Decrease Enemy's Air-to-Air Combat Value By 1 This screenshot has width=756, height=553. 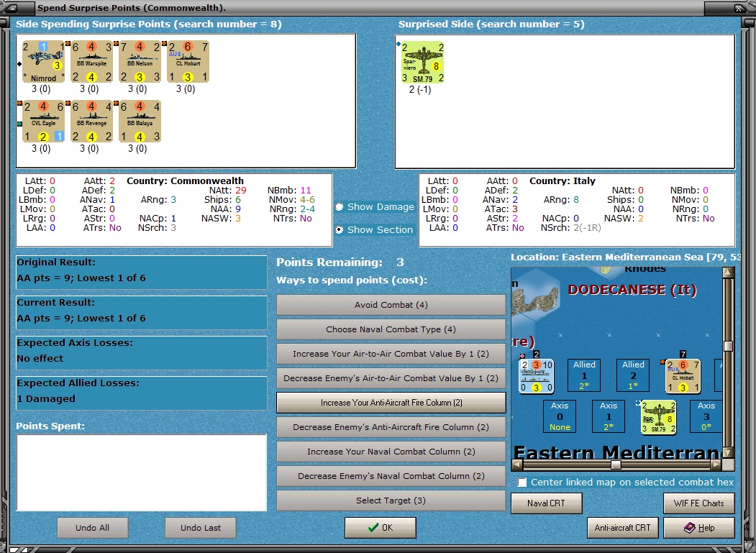coord(391,378)
